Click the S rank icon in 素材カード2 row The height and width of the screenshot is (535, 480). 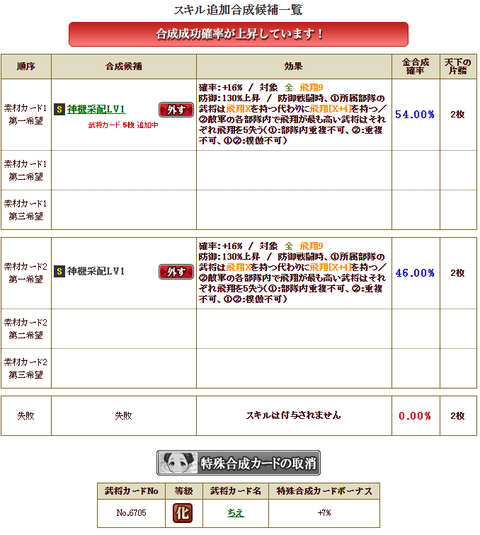pos(59,272)
